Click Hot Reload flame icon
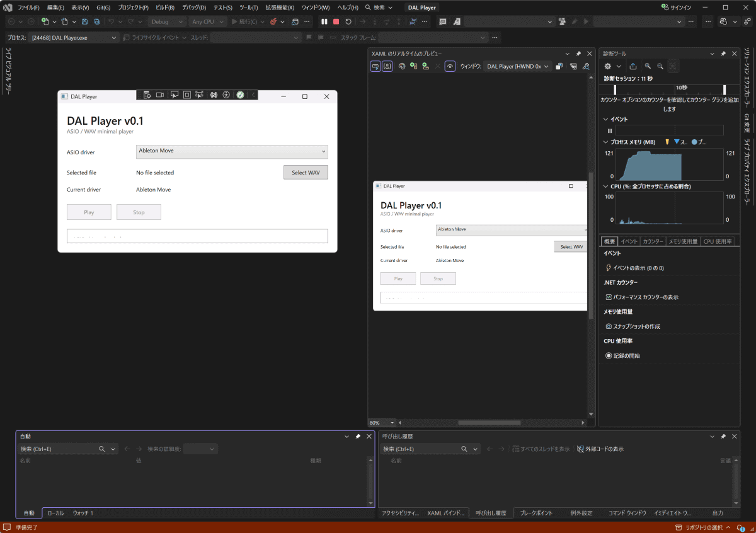Screen dimensions: 756x533 274,21
